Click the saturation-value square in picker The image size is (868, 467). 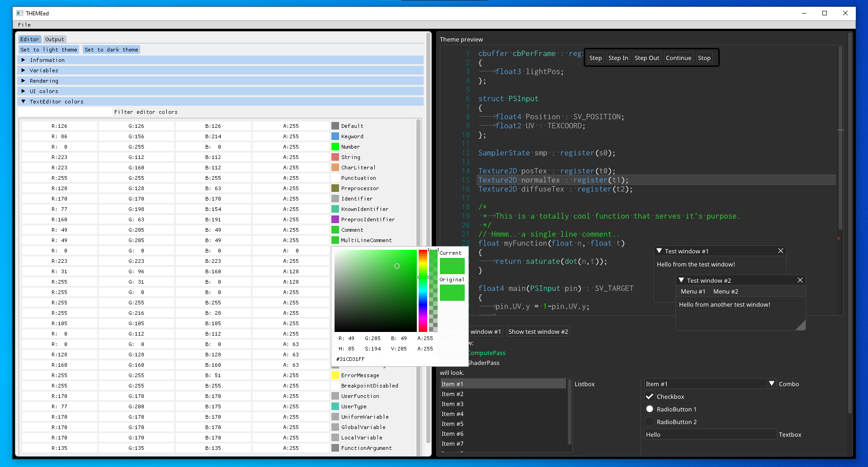tap(375, 291)
